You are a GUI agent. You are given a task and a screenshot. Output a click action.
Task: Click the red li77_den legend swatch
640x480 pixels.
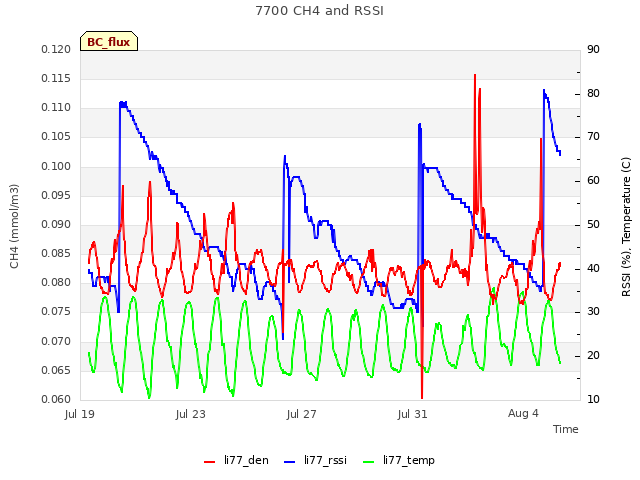pyautogui.click(x=209, y=462)
